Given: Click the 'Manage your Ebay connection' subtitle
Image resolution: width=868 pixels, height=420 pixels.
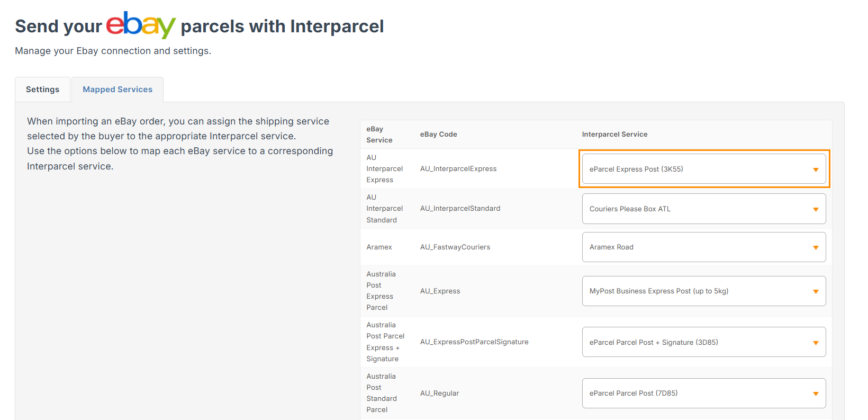Looking at the screenshot, I should [113, 51].
